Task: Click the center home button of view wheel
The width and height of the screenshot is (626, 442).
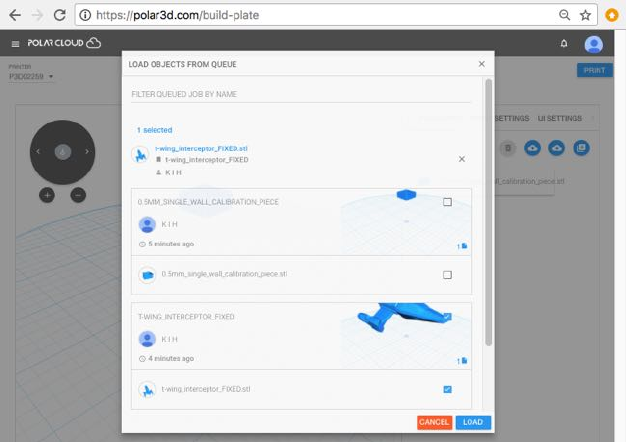Action: (63, 152)
